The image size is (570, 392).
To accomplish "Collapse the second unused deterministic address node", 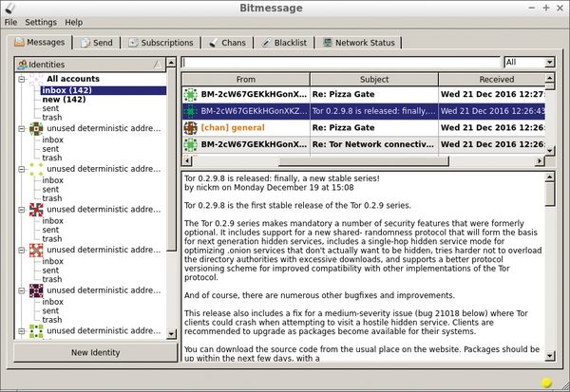I will click(22, 169).
